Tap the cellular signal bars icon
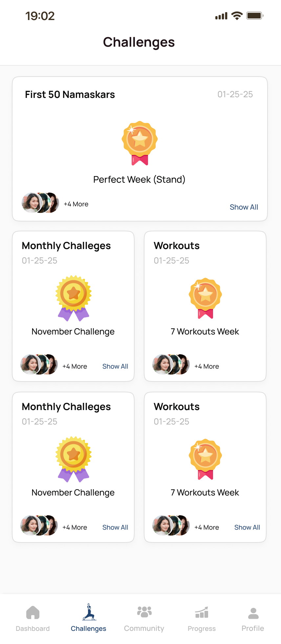Screen dimensions: 281x644 click(x=221, y=16)
